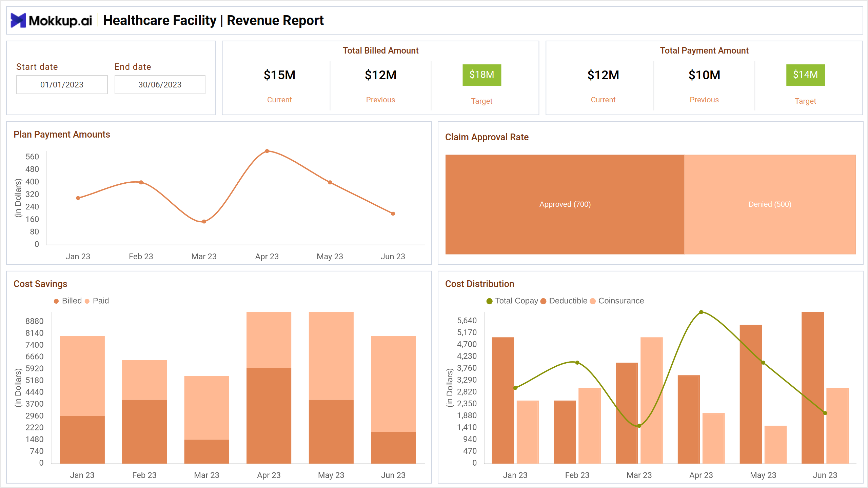
Task: Click the End date field 30/06/2023
Action: [x=160, y=85]
